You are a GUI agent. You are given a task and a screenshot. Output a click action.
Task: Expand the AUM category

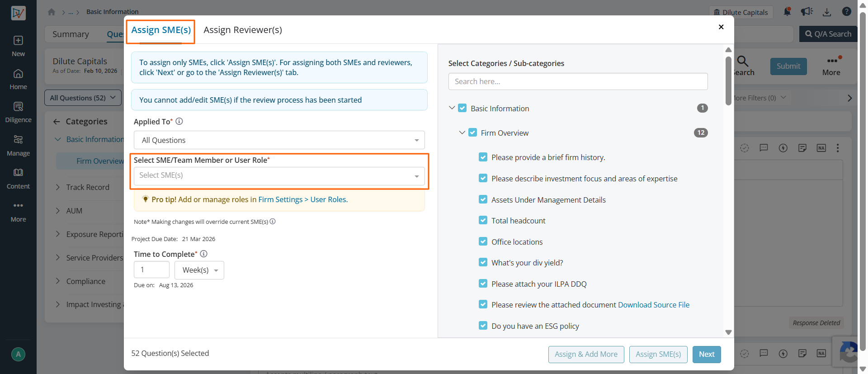(57, 211)
